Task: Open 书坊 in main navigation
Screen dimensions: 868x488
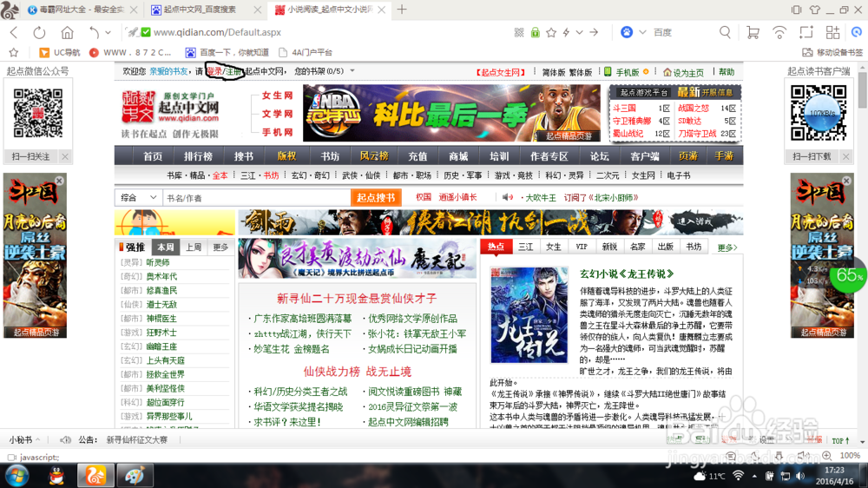Action: point(330,156)
